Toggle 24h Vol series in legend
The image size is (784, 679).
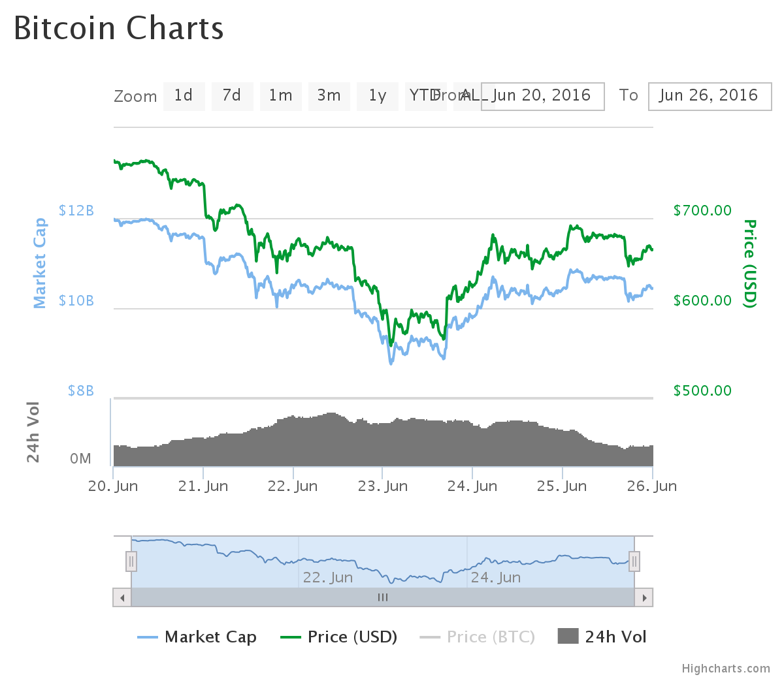[615, 637]
